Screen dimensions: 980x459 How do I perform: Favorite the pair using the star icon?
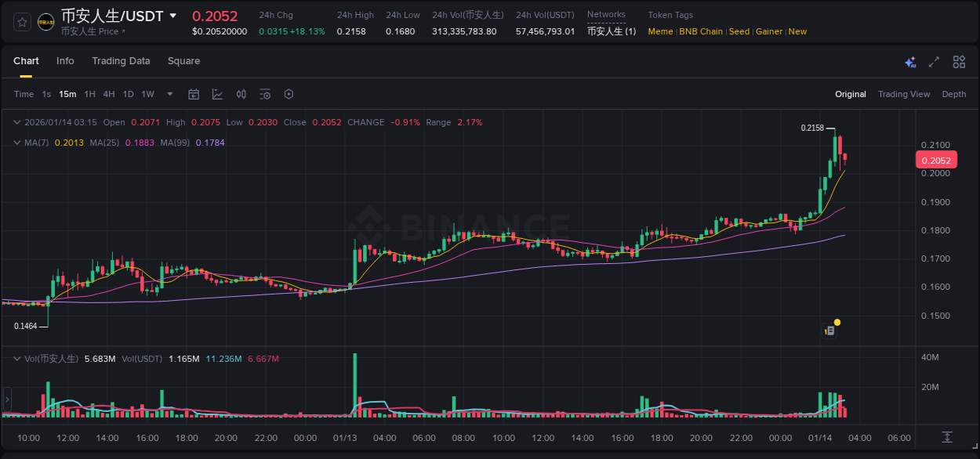(x=21, y=21)
